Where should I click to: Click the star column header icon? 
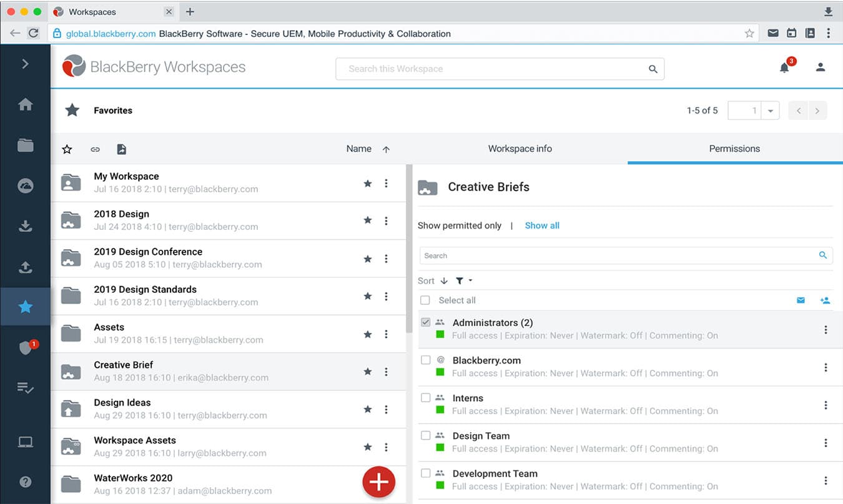coord(67,149)
